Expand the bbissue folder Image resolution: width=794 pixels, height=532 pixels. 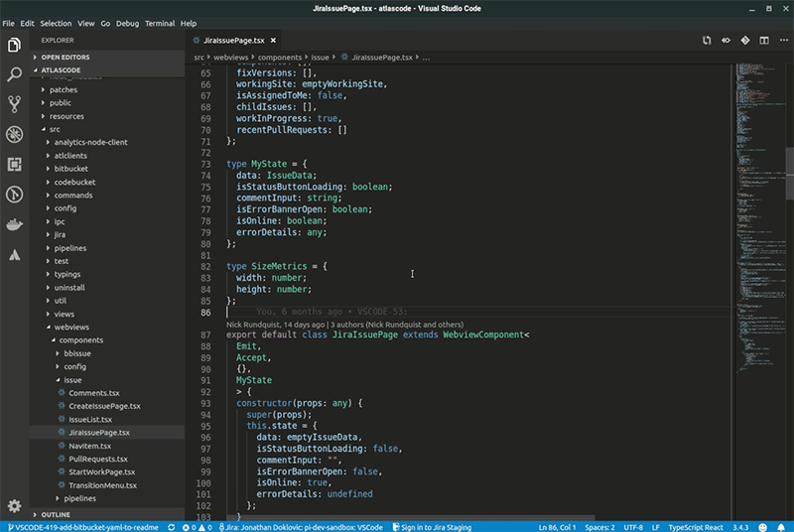point(107,353)
